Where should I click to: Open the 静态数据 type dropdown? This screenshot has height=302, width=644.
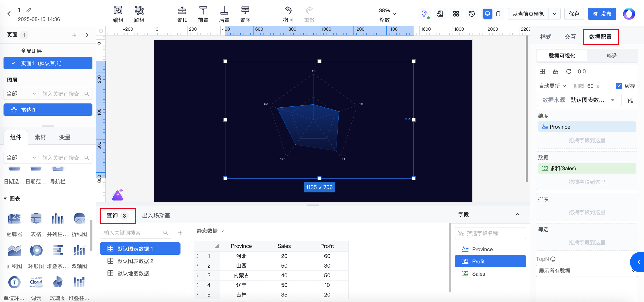click(210, 231)
